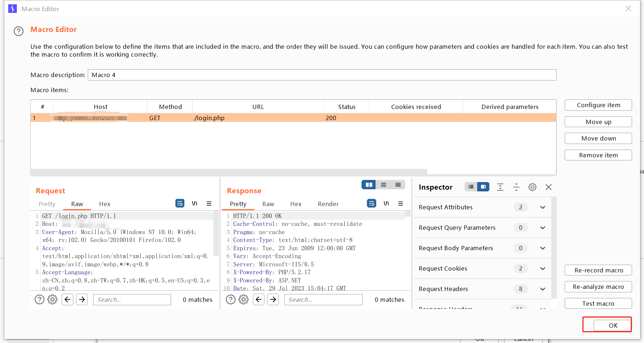Click the Burp lightning logo in title bar
The width and height of the screenshot is (644, 343).
click(13, 9)
